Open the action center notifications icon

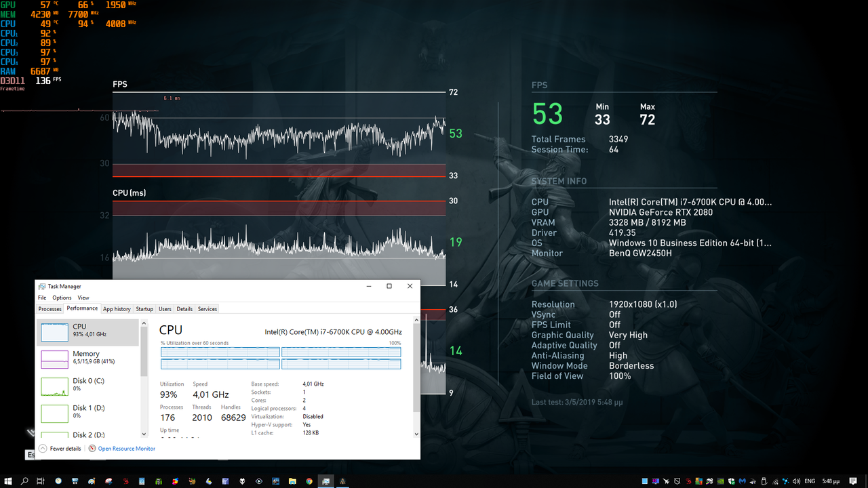point(853,481)
